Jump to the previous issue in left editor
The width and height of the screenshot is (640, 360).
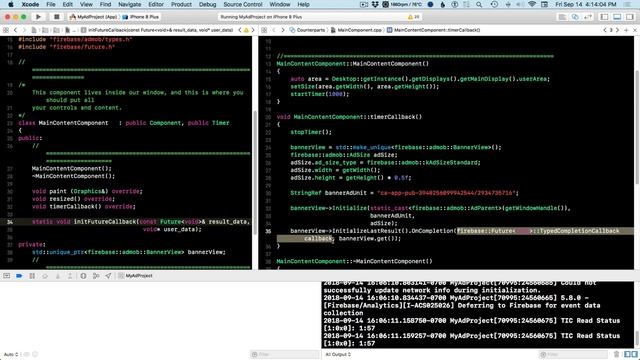coord(240,30)
